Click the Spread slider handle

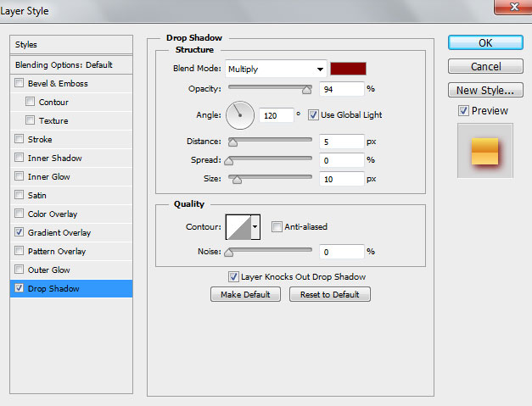pyautogui.click(x=229, y=161)
